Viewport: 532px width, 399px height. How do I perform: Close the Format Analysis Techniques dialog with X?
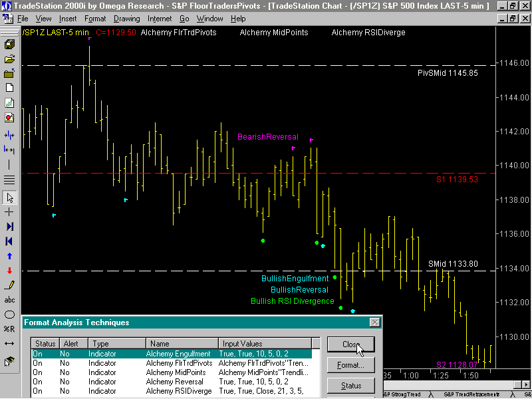[x=374, y=323]
